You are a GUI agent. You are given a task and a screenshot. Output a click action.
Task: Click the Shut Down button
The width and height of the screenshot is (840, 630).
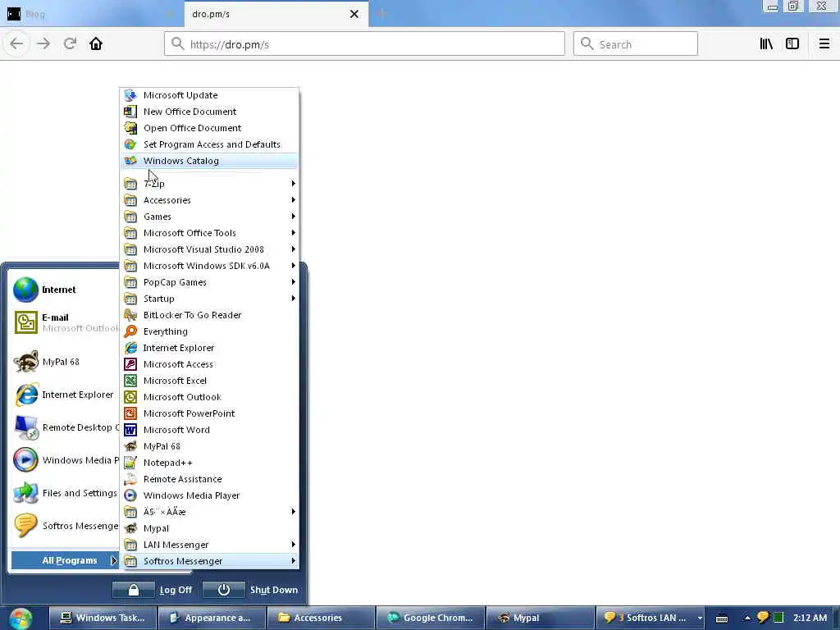point(251,590)
